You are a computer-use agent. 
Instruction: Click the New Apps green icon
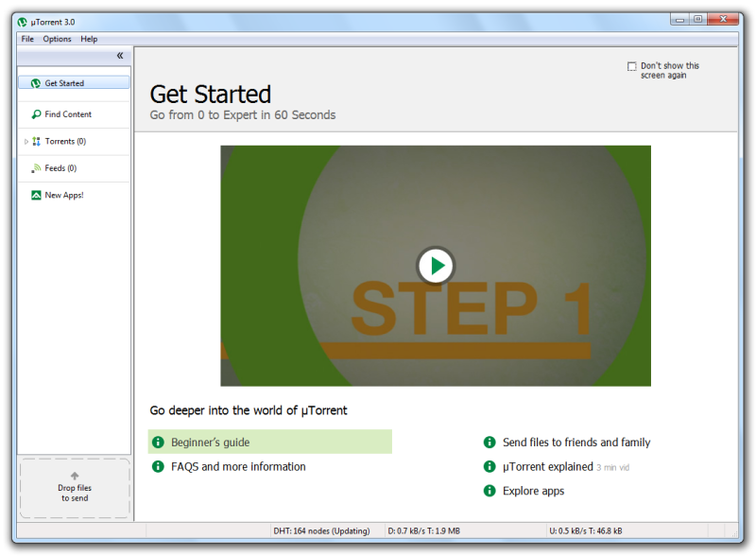36,195
